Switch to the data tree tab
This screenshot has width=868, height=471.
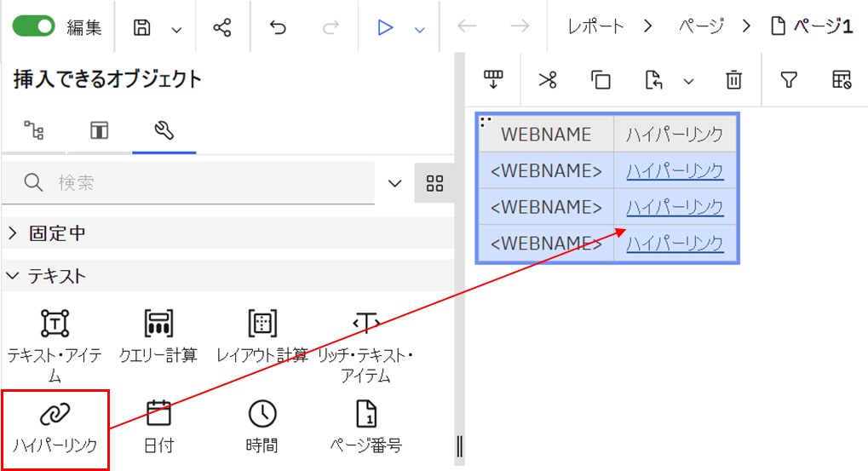pos(34,130)
